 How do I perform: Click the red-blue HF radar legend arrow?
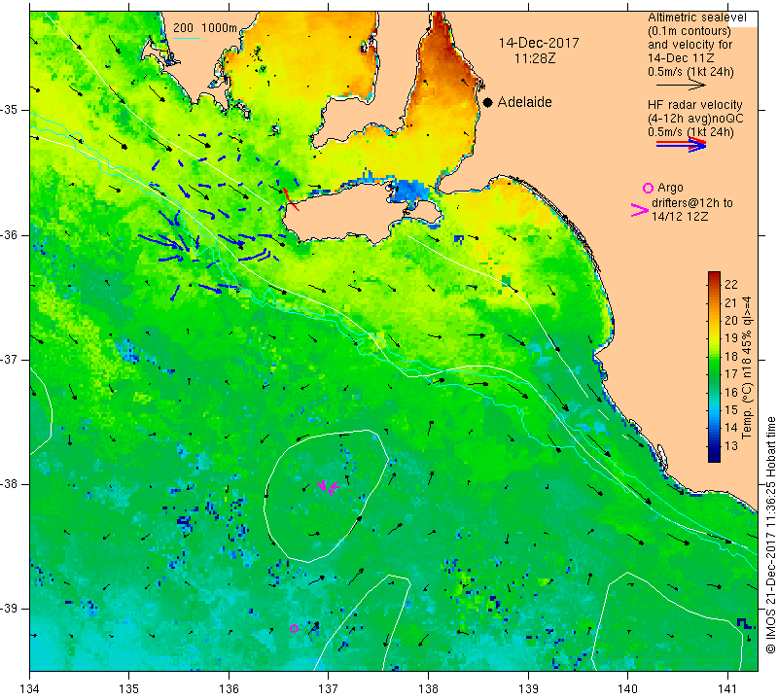pyautogui.click(x=681, y=145)
